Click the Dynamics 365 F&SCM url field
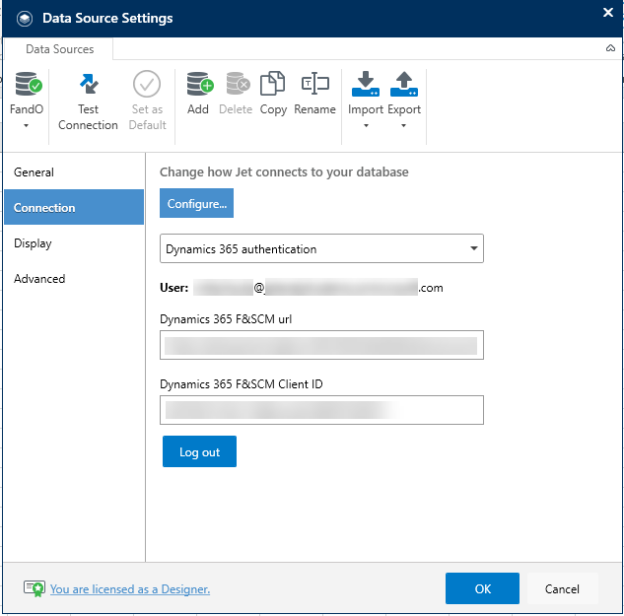The width and height of the screenshot is (624, 616). [322, 345]
